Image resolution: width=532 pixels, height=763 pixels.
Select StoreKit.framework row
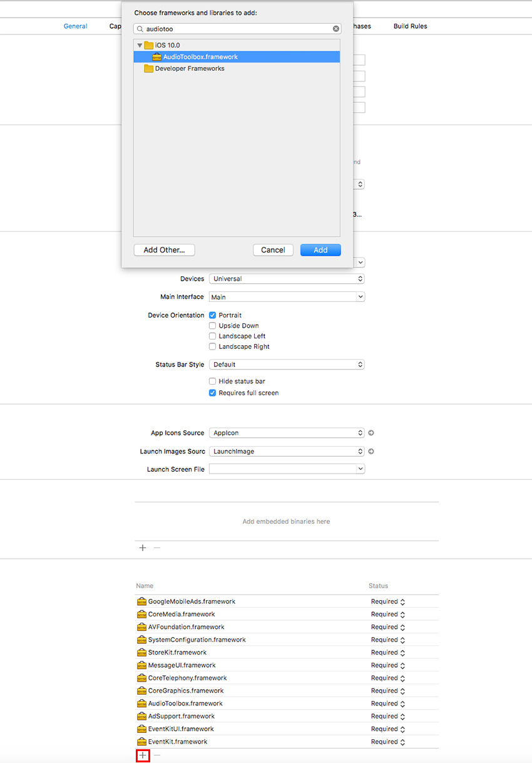(287, 653)
